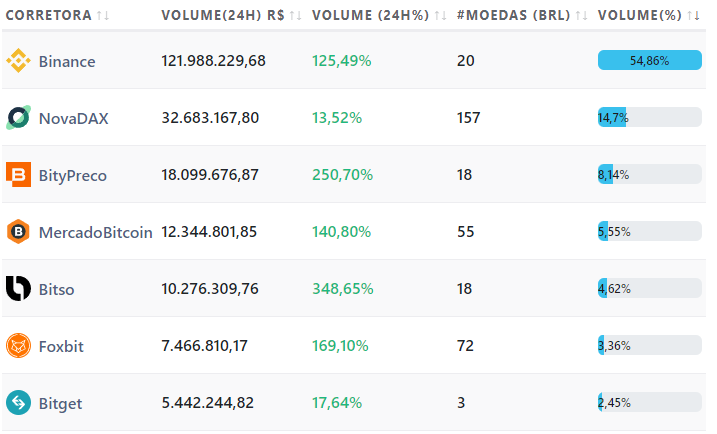Open the Binance exchange link
Viewport: 717px width, 434px height.
coord(67,61)
